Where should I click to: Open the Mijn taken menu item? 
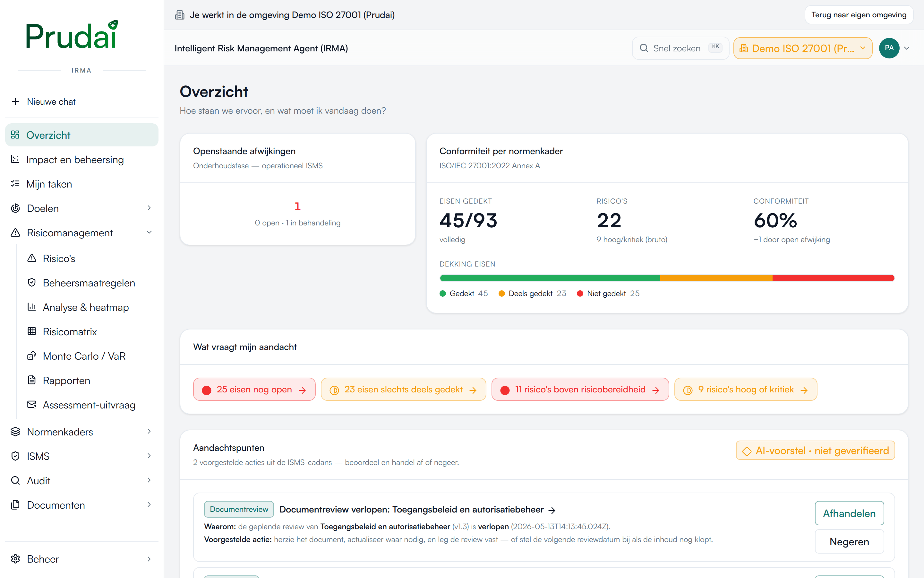[82, 184]
